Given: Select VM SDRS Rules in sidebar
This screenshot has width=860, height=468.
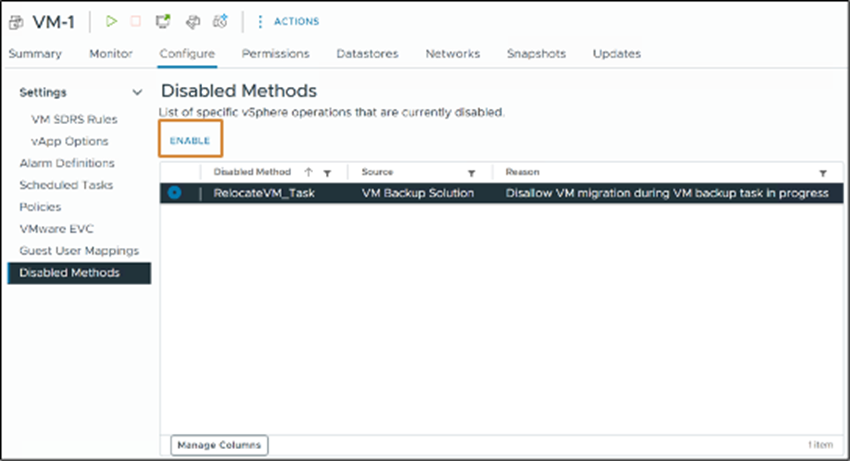Looking at the screenshot, I should (74, 120).
